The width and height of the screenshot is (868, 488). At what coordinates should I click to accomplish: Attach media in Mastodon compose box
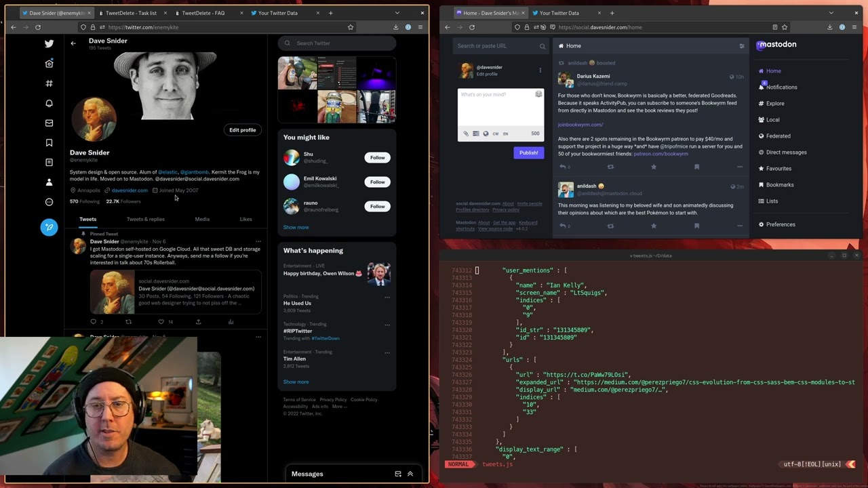(x=466, y=134)
